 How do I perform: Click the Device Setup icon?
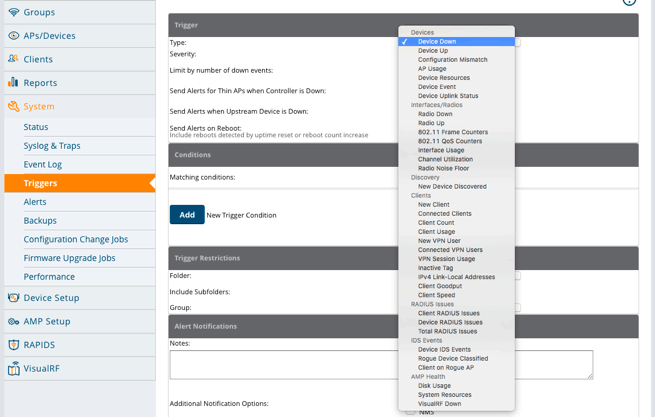click(13, 297)
